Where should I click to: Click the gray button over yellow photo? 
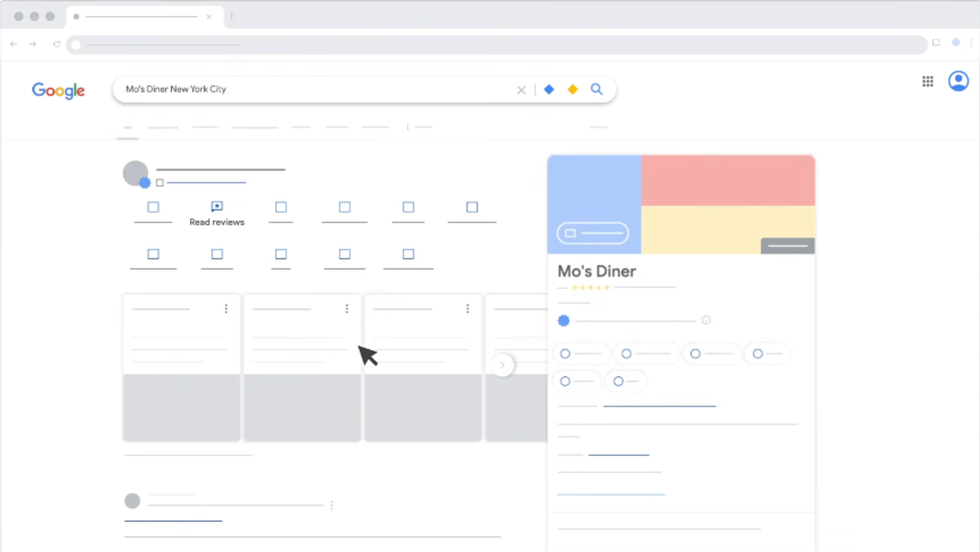click(788, 245)
